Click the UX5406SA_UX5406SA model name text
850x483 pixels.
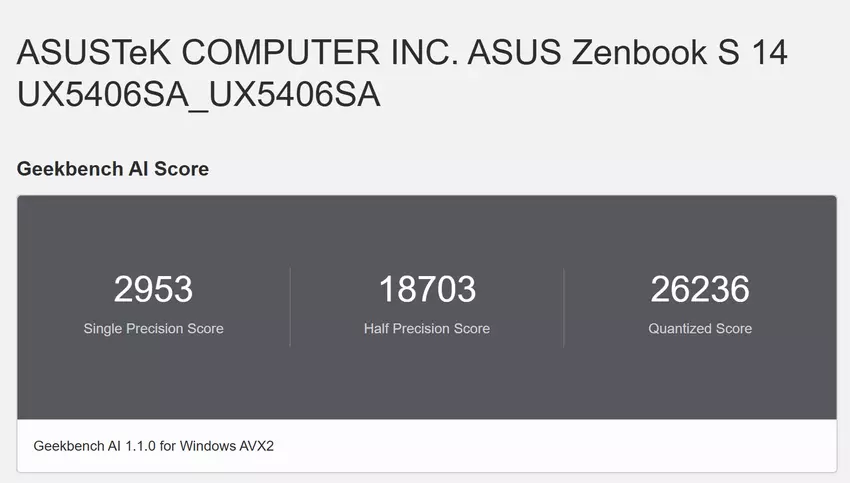(198, 95)
